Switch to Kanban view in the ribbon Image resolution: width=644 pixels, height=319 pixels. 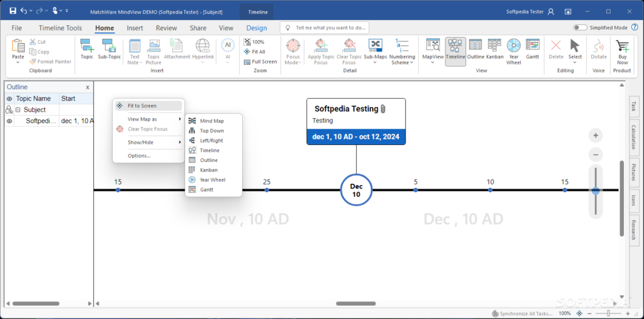[x=495, y=49]
